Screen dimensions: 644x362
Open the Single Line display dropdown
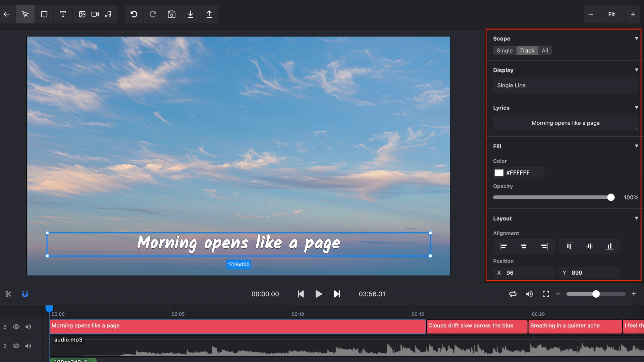pyautogui.click(x=566, y=85)
